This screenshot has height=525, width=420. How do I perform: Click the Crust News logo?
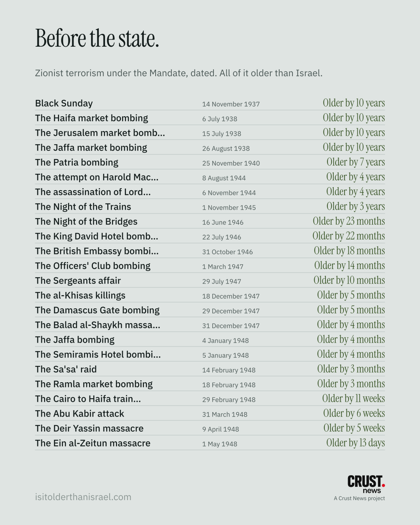coord(366,484)
